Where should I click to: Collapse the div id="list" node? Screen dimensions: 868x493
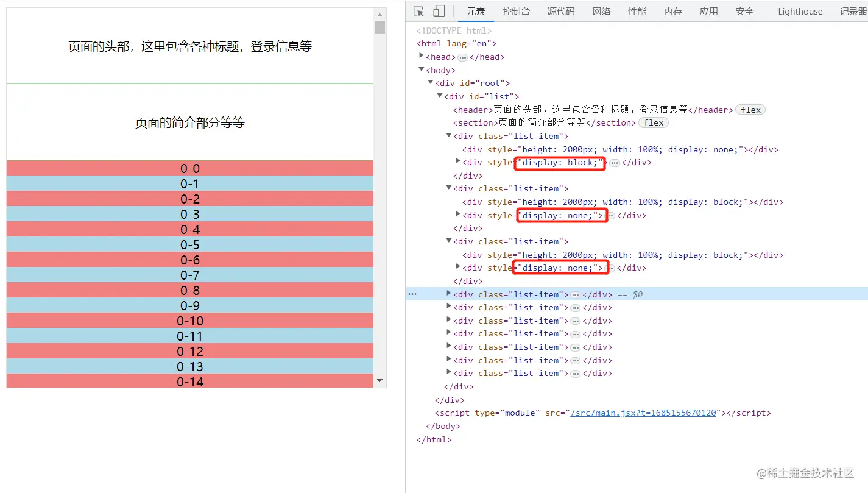pos(440,96)
